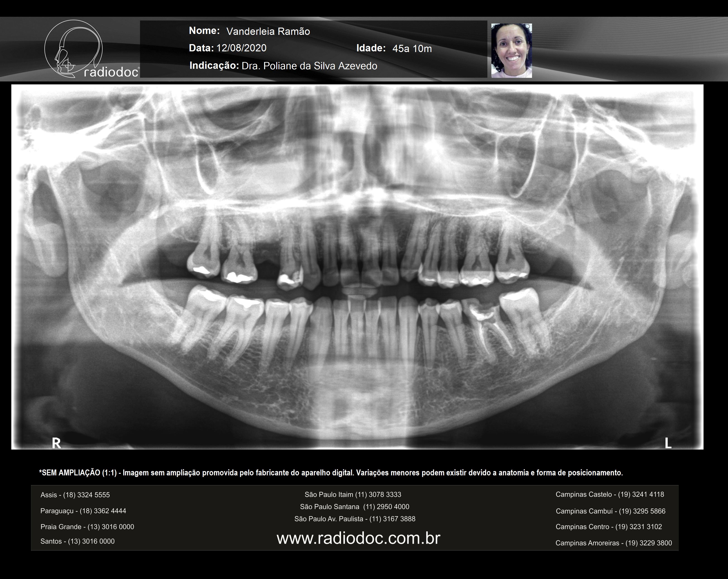
Task: Click the patient name Vanderleia Ramão
Action: click(x=268, y=31)
